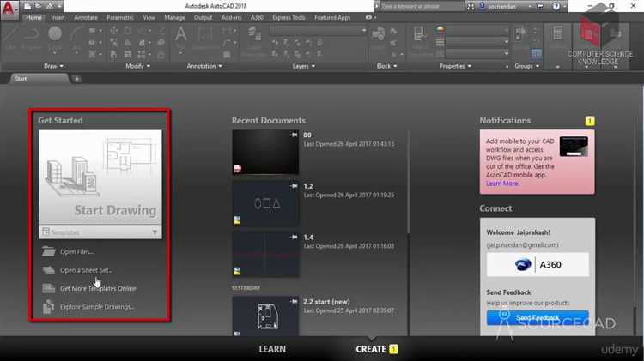
Task: Click the search binoculars icon in InfoCenter
Action: [471, 7]
